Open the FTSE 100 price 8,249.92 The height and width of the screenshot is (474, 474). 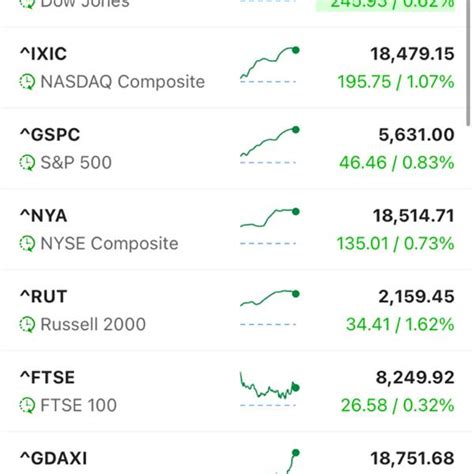[415, 378]
